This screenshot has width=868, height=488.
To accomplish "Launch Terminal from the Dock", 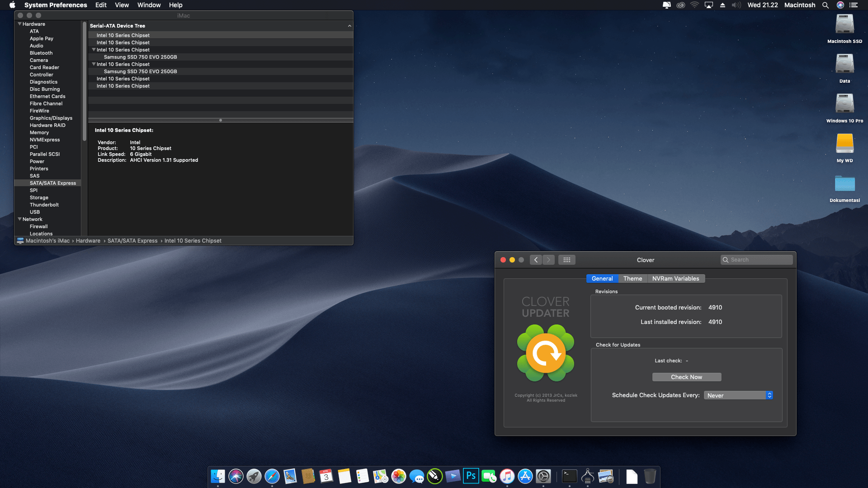I will 569,476.
